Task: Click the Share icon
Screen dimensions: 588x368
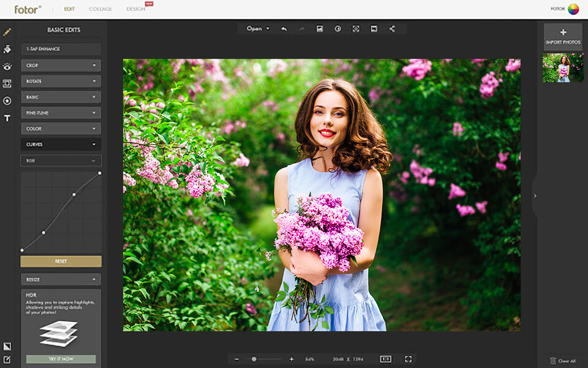Action: pyautogui.click(x=392, y=29)
